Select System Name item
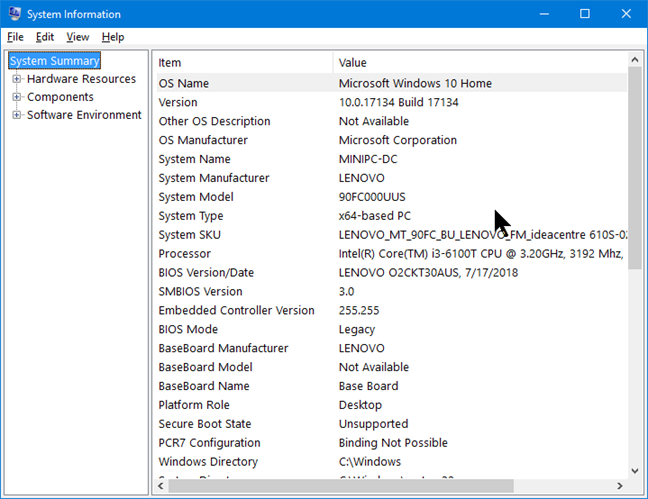The width and height of the screenshot is (648, 499). click(195, 159)
